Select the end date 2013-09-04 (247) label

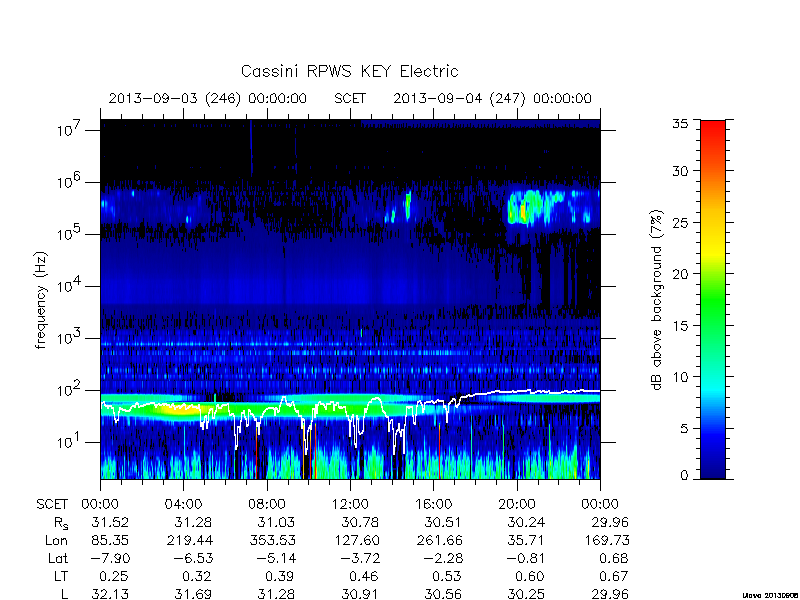click(459, 98)
